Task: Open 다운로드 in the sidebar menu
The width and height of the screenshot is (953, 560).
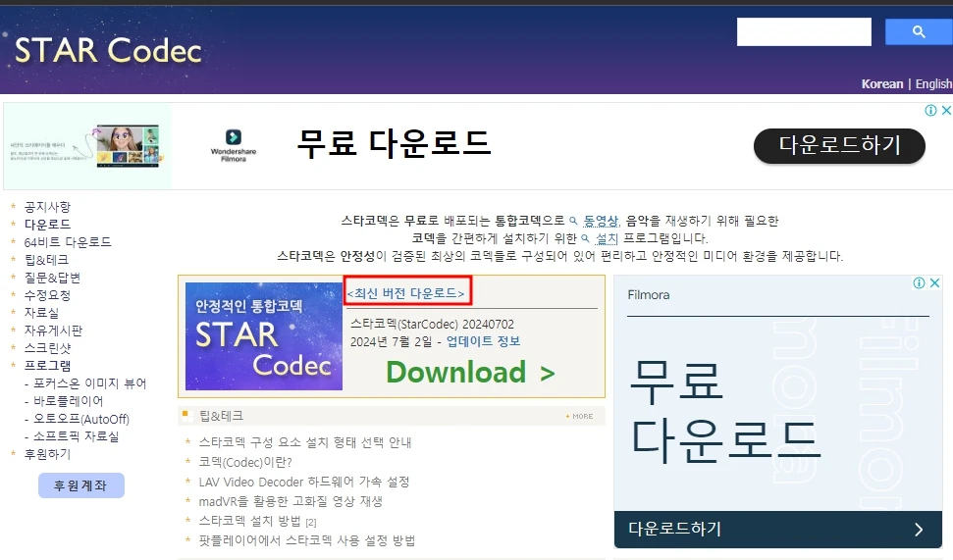Action: pyautogui.click(x=47, y=225)
